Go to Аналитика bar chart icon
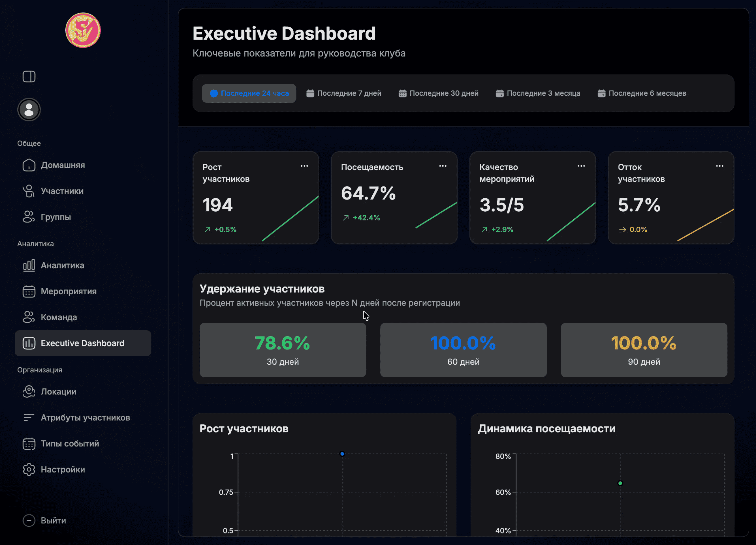 [x=29, y=265]
